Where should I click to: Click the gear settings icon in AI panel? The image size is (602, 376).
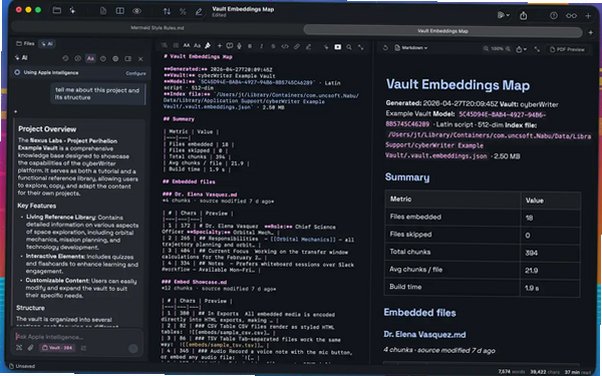116,59
